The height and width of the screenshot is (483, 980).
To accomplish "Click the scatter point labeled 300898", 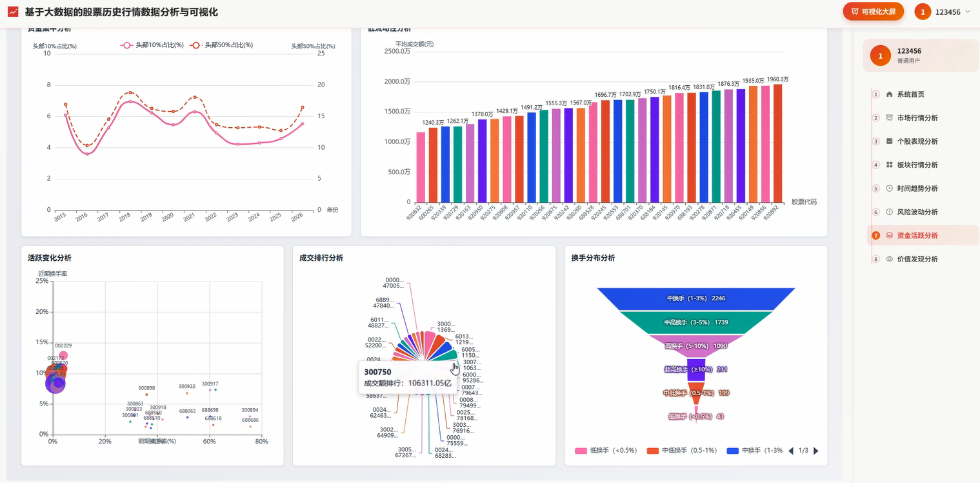I will point(146,395).
